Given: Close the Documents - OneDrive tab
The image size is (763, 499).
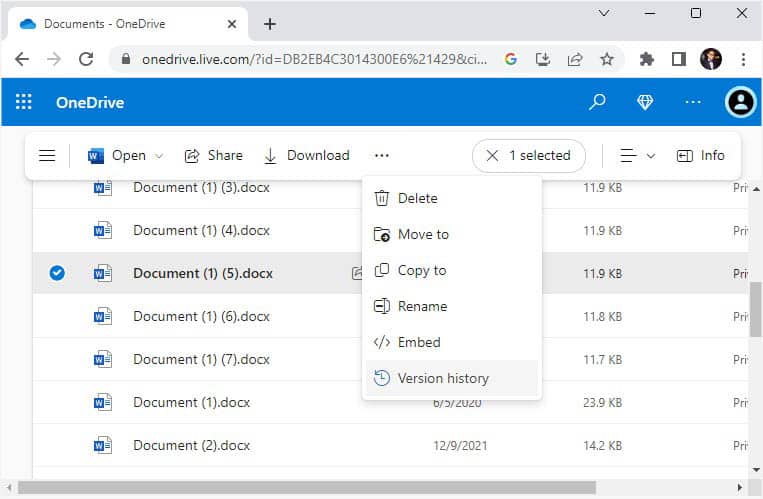Looking at the screenshot, I should point(232,24).
